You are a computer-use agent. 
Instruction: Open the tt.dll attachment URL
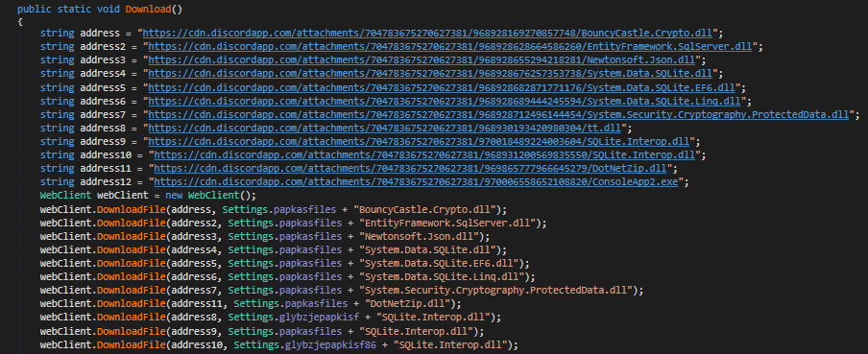click(x=386, y=129)
